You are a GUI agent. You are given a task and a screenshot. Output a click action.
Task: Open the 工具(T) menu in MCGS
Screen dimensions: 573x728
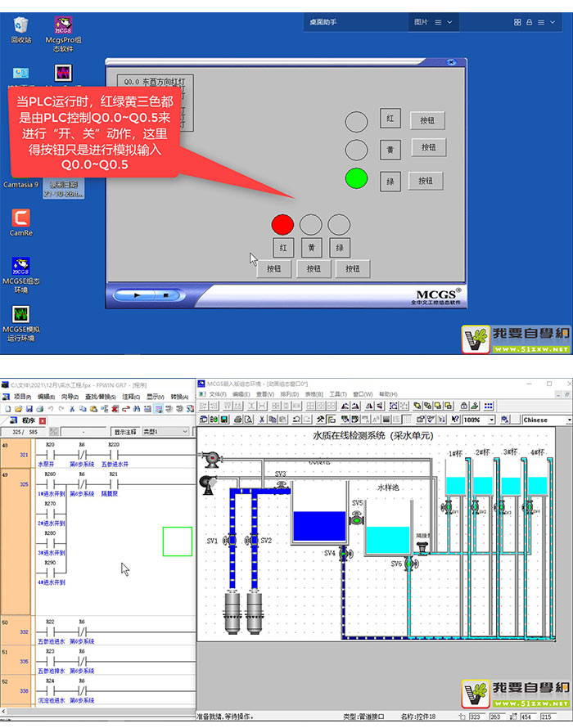[x=338, y=394]
